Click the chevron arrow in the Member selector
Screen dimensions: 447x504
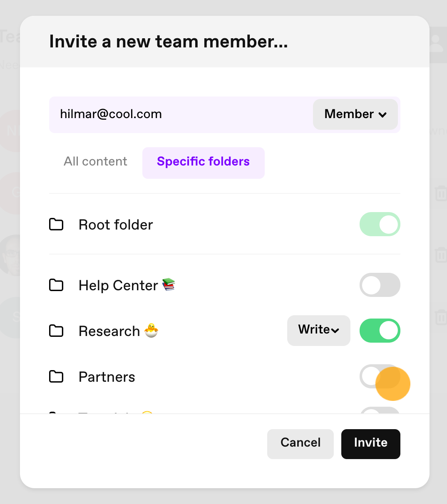point(383,115)
